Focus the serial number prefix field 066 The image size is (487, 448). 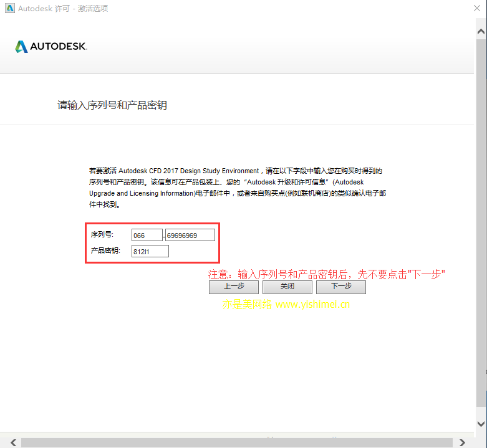pos(147,235)
